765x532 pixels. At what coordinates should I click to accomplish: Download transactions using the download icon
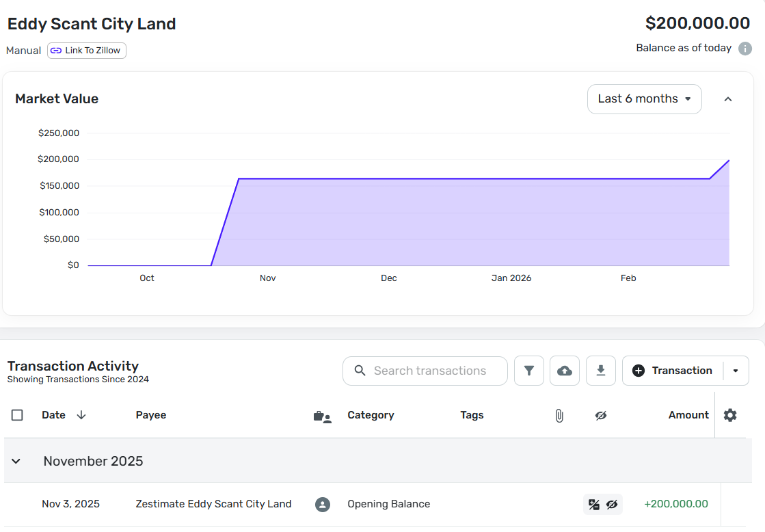[x=601, y=371]
